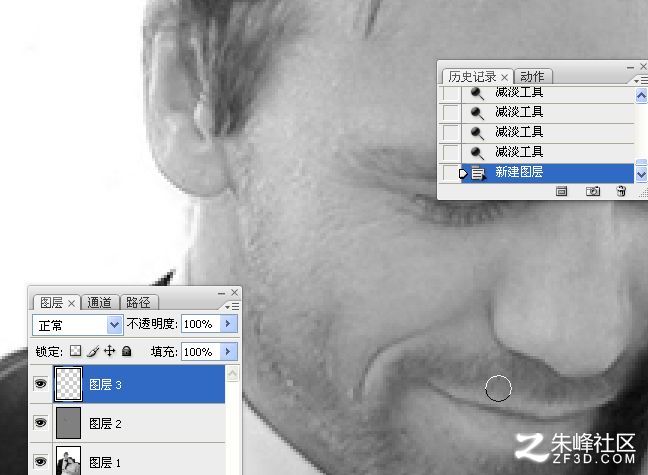Hide 图层 1 with its eye icon

[40, 461]
